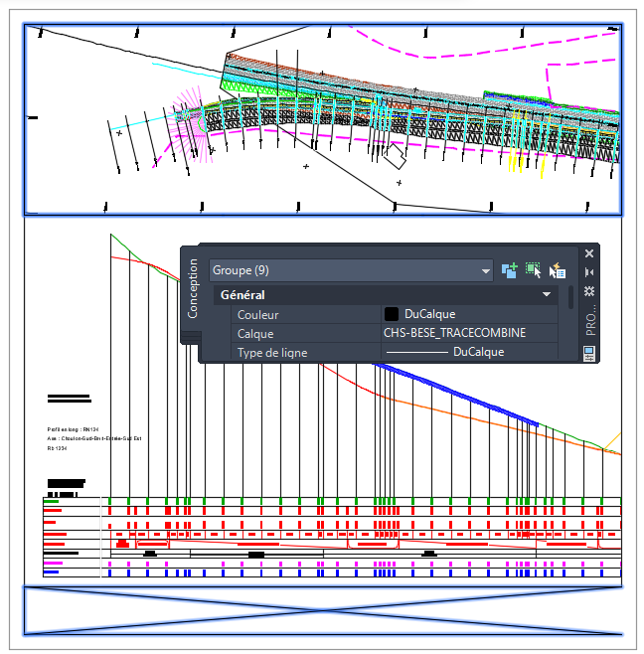Click the Select Objects icon
The height and width of the screenshot is (654, 644).
[x=534, y=270]
